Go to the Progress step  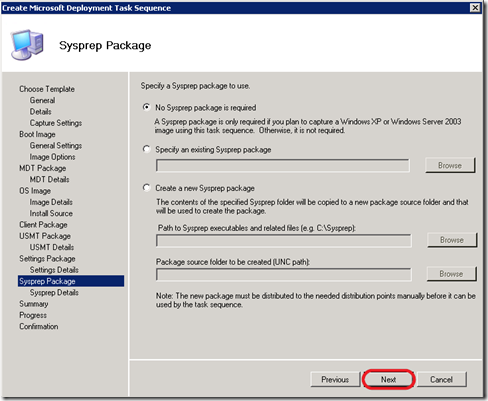coord(33,315)
